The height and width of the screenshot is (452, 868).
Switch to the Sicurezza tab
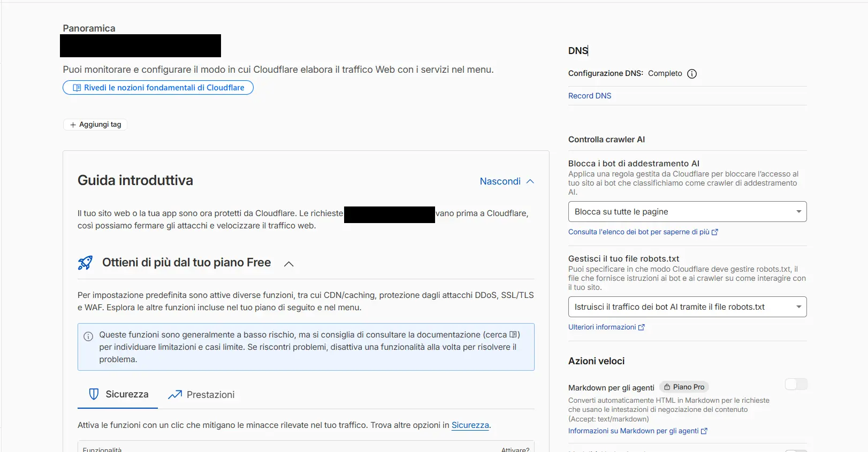118,394
